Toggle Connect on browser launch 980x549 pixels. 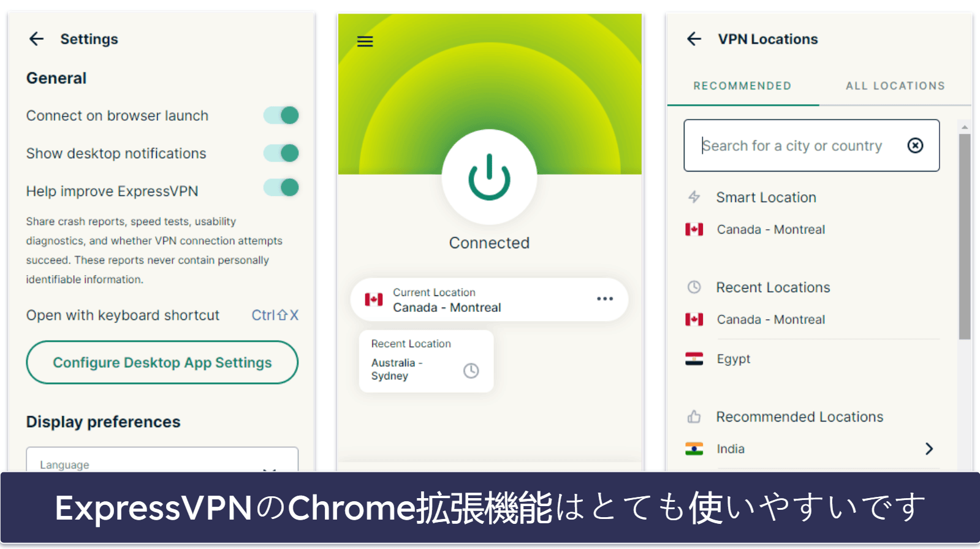[281, 115]
